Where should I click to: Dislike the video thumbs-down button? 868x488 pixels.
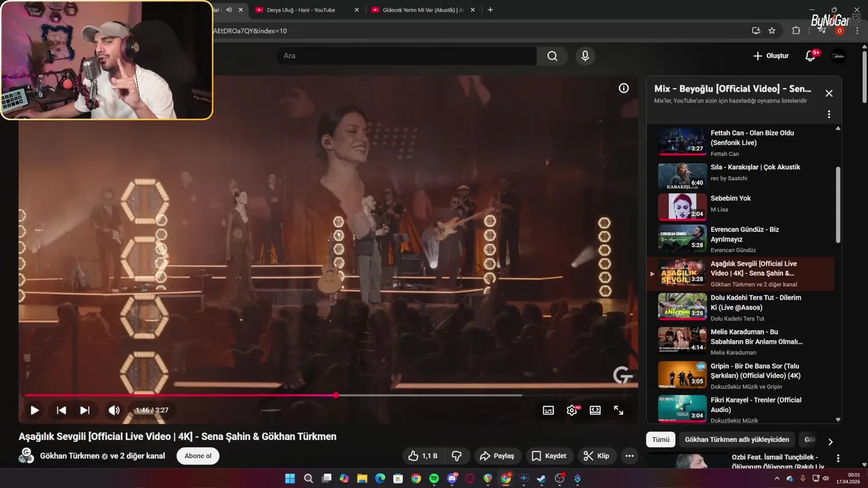[457, 456]
